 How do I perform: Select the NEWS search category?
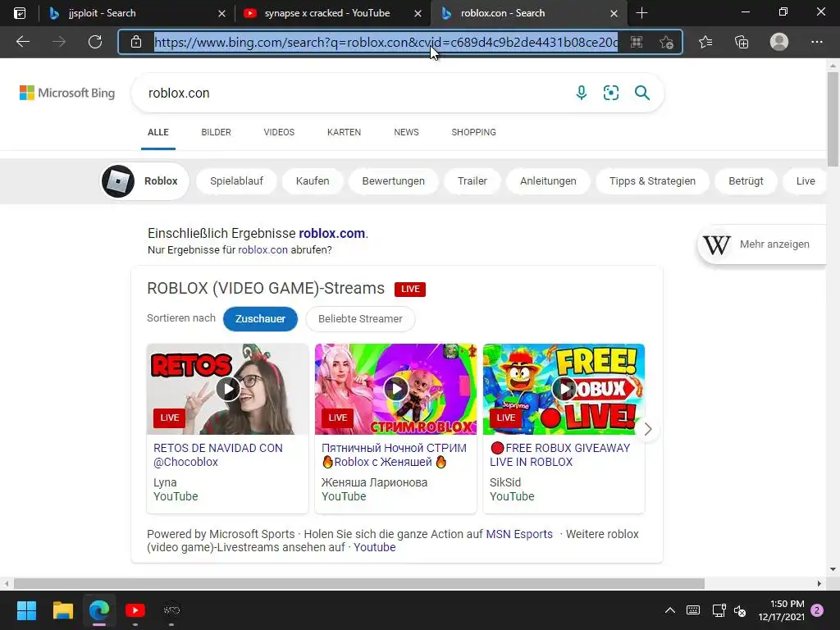click(406, 132)
